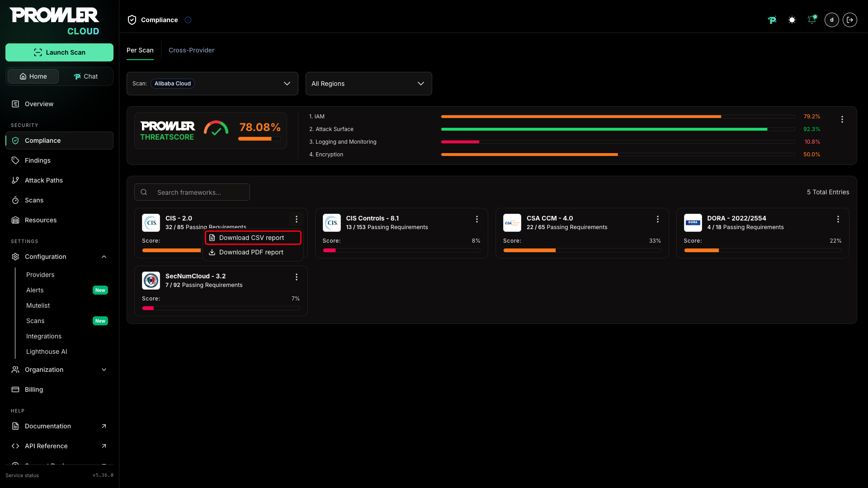Click Service status link

coord(22,475)
